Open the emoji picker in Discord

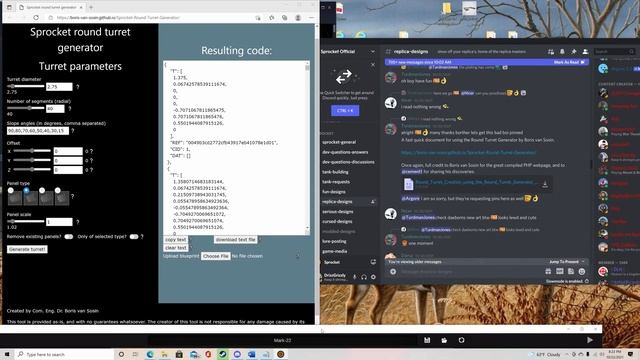[x=582, y=271]
